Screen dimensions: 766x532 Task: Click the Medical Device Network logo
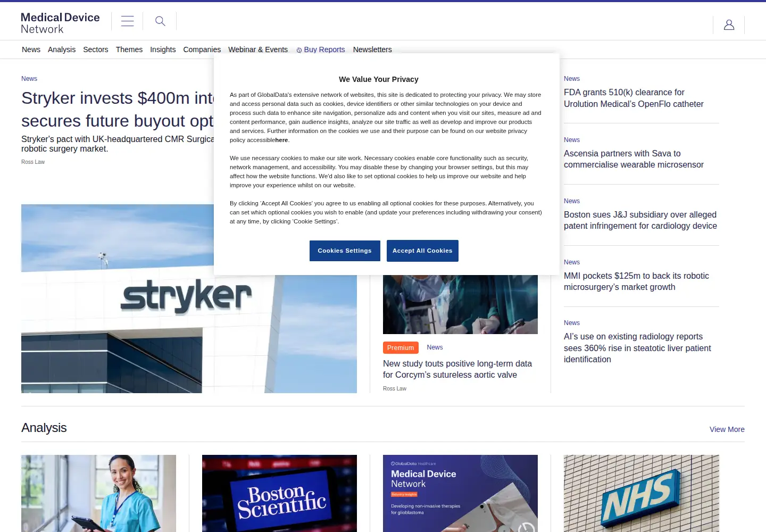60,23
